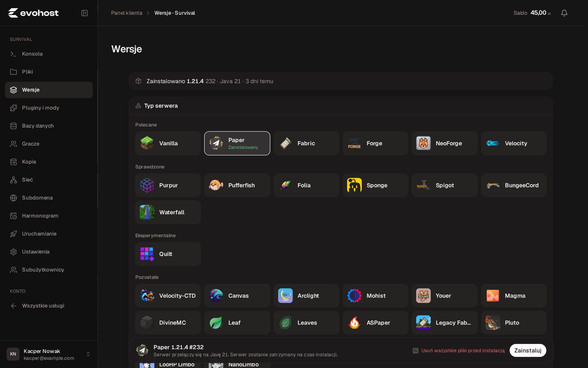Choose the Purpur cube icon
588x368 pixels.
pos(147,185)
